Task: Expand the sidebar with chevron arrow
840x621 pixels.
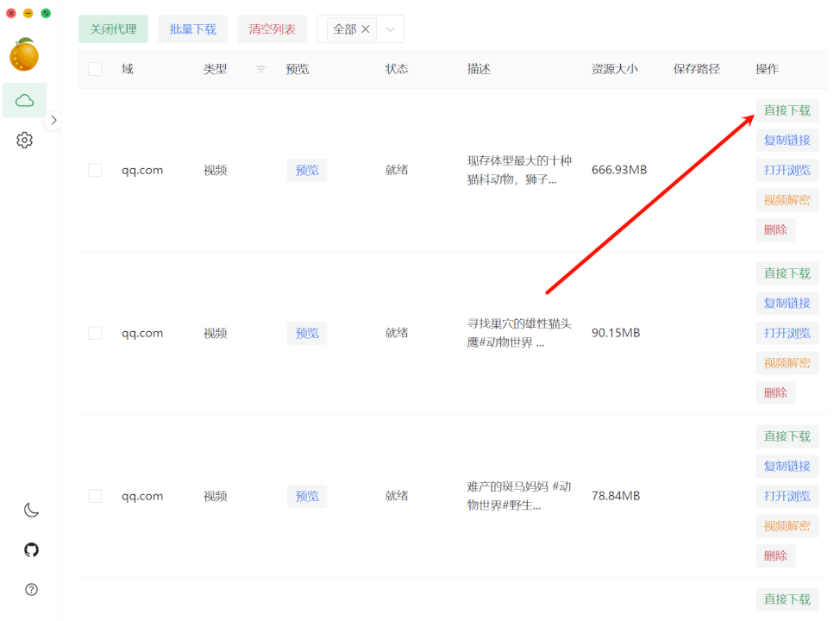Action: [x=53, y=121]
